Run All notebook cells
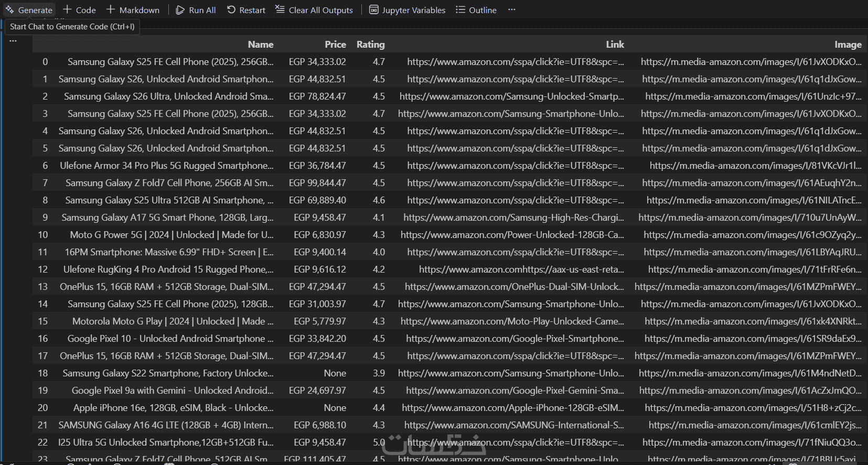868x465 pixels. pos(196,10)
